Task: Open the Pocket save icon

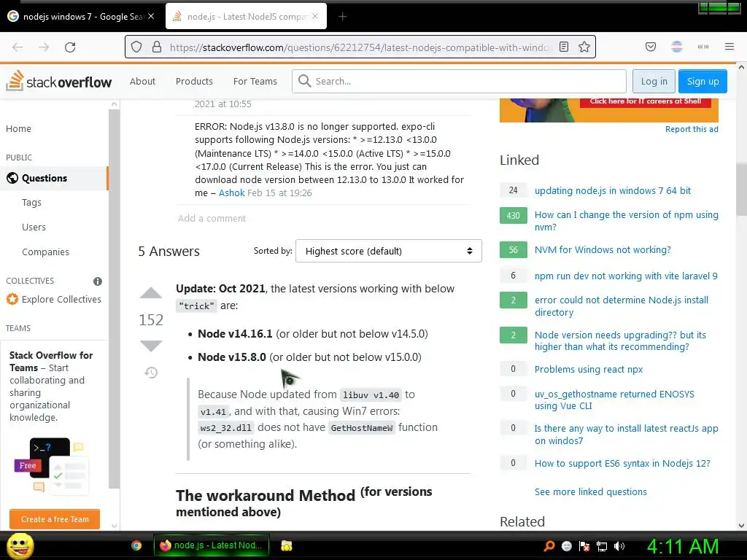Action: [x=650, y=47]
